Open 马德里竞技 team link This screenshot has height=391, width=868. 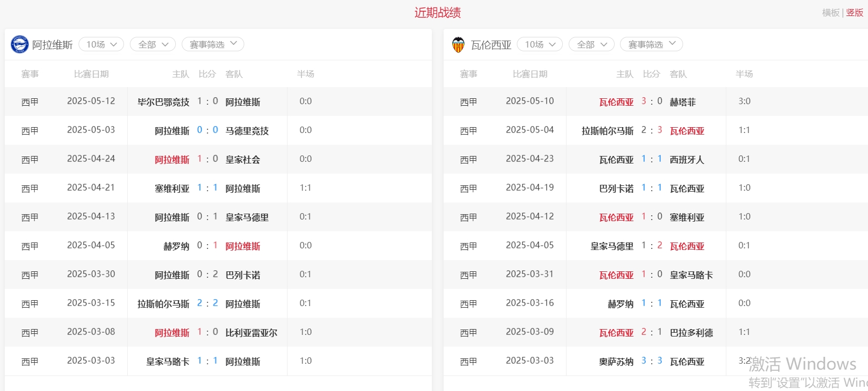tap(247, 131)
